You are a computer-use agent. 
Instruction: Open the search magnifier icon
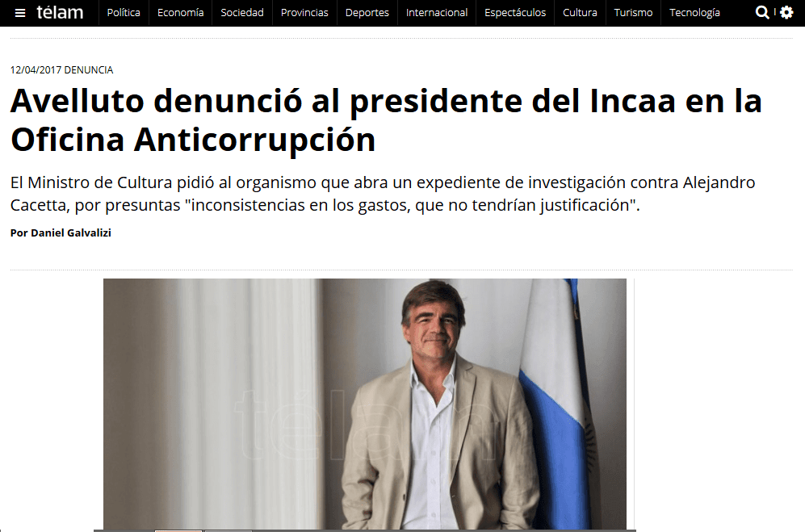pos(762,12)
